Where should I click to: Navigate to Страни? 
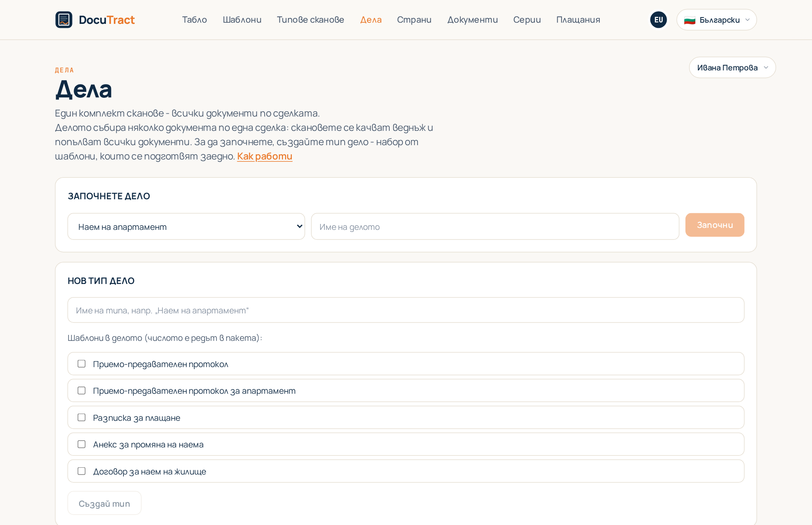tap(414, 19)
